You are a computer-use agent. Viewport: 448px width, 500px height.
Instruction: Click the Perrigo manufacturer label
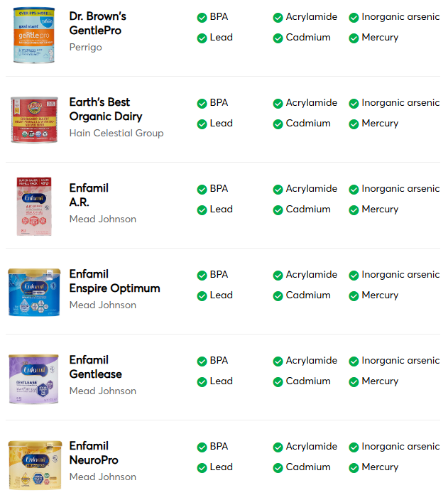(x=86, y=47)
